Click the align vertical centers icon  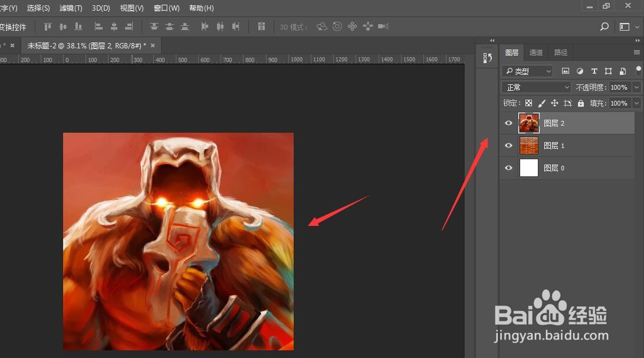click(x=63, y=27)
